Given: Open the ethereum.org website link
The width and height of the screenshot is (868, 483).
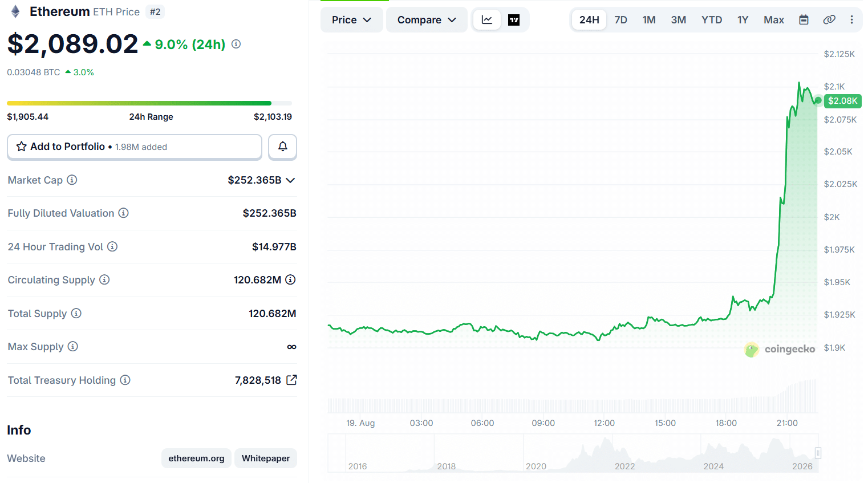Looking at the screenshot, I should tap(196, 458).
